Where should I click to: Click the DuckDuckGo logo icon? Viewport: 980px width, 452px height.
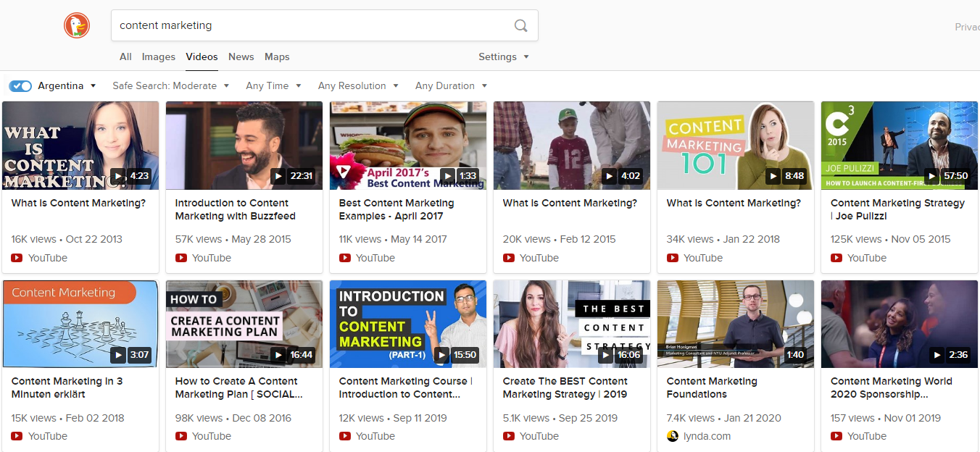pyautogui.click(x=76, y=25)
